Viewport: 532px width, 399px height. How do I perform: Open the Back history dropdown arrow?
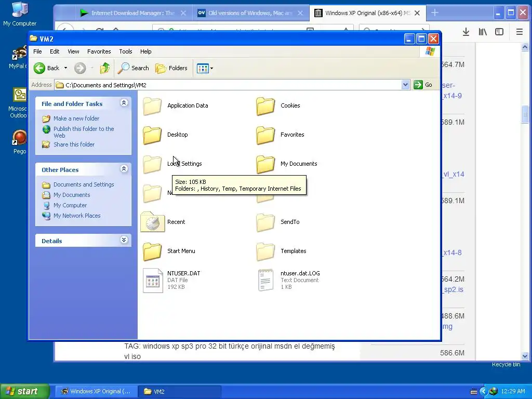pyautogui.click(x=65, y=68)
